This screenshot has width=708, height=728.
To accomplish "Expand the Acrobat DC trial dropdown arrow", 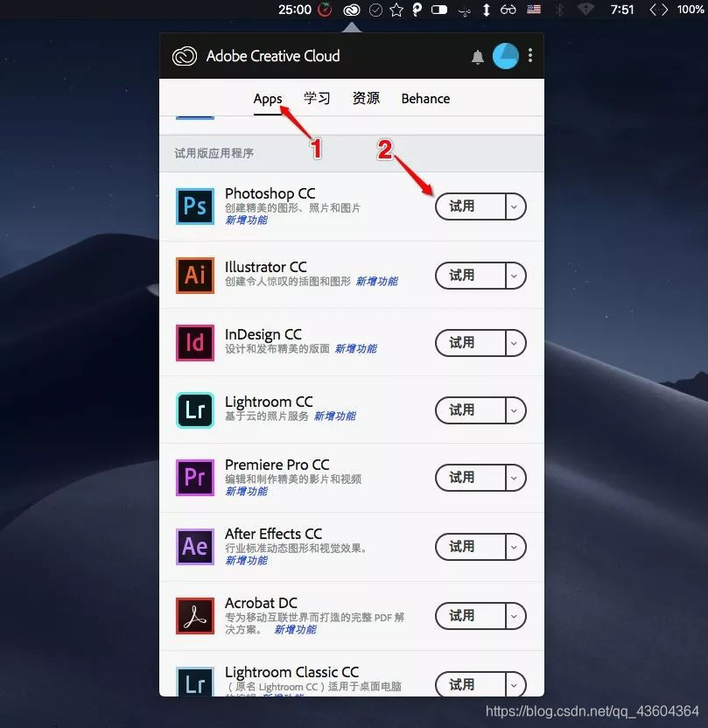I will pyautogui.click(x=515, y=616).
